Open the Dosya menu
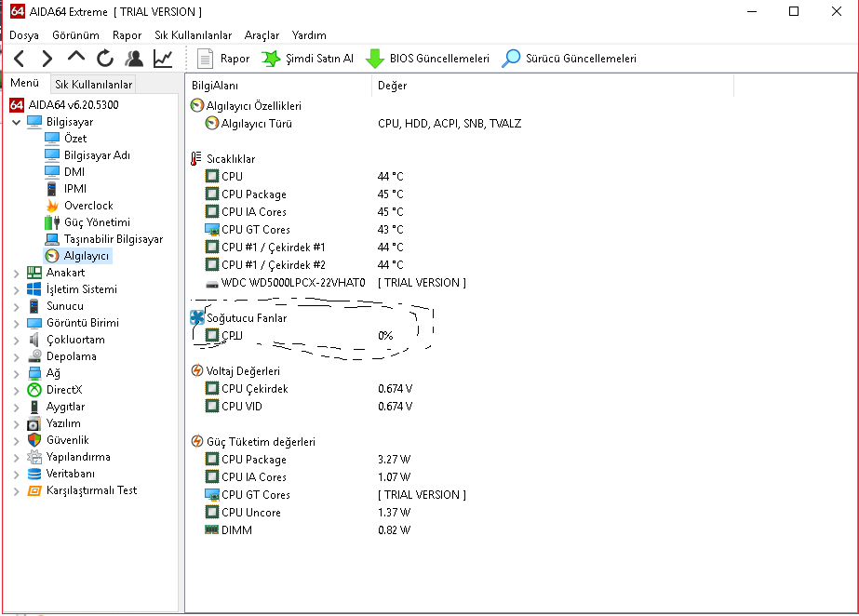Image resolution: width=859 pixels, height=616 pixels. [x=24, y=35]
